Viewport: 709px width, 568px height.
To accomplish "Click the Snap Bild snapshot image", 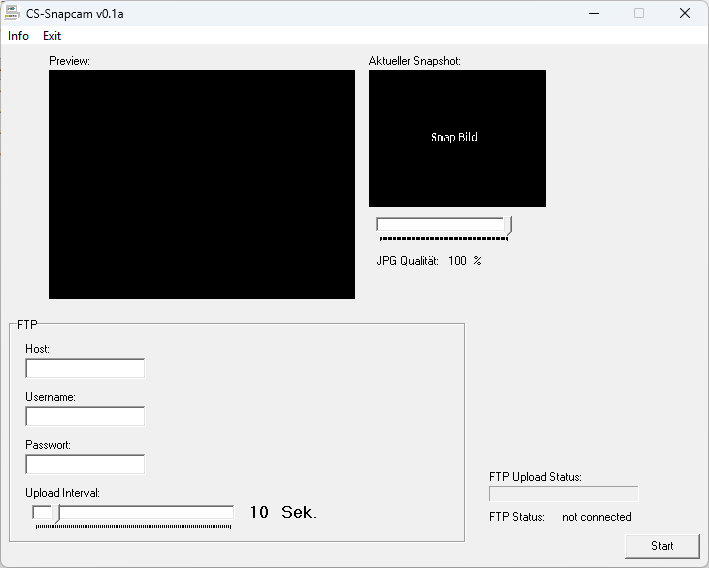I will point(457,138).
